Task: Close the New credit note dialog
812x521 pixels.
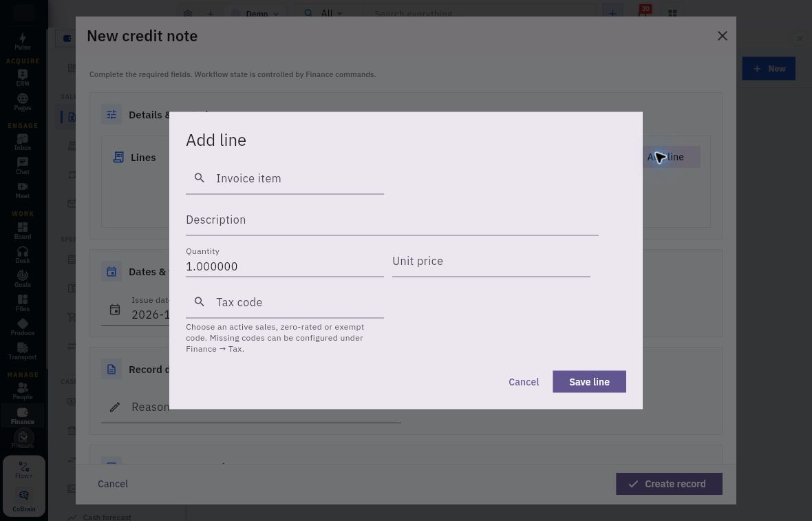Action: [723, 36]
